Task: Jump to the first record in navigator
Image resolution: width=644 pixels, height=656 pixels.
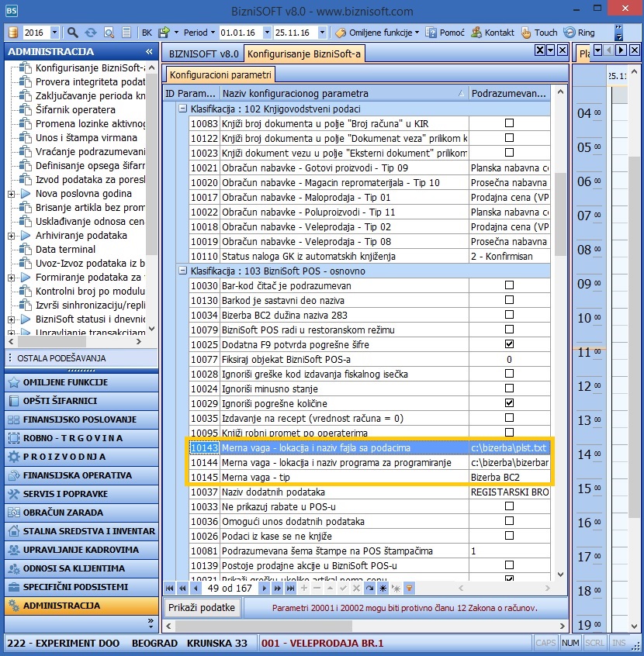Action: 171,589
